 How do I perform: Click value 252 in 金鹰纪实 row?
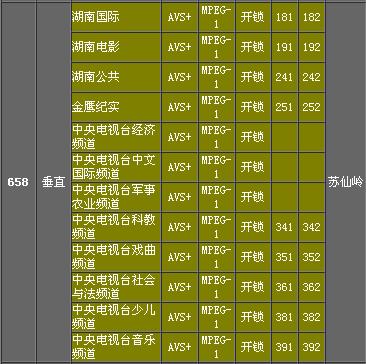311,107
